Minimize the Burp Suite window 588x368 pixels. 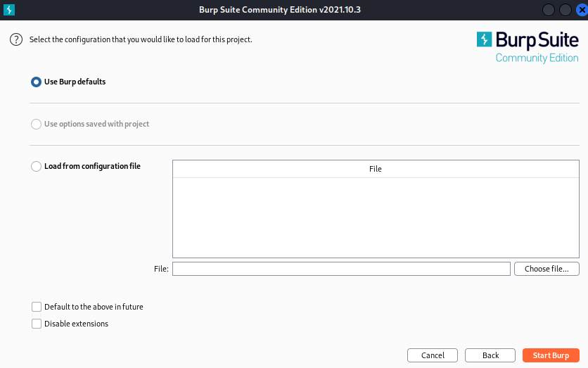pos(548,10)
